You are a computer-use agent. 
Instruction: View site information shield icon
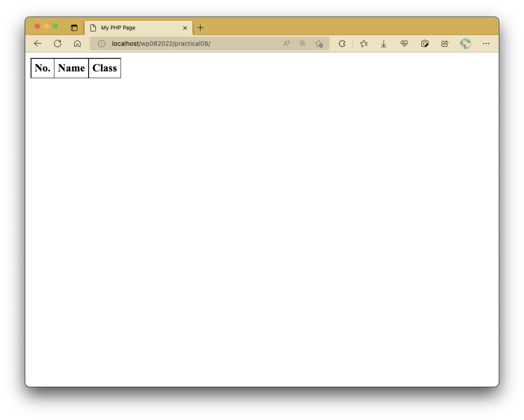tap(101, 43)
